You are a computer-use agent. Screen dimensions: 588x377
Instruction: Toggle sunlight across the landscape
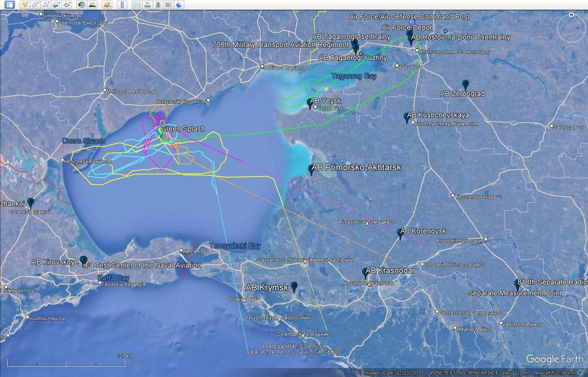tap(92, 5)
